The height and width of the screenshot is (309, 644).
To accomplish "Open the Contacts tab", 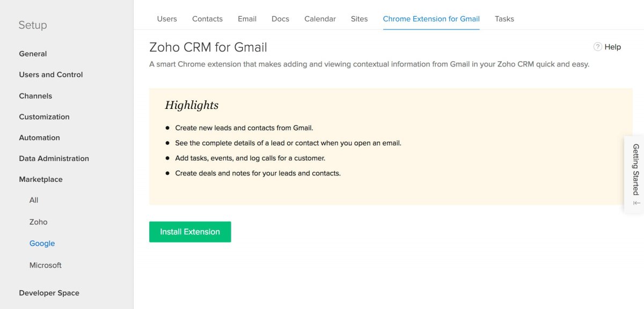I will [207, 19].
